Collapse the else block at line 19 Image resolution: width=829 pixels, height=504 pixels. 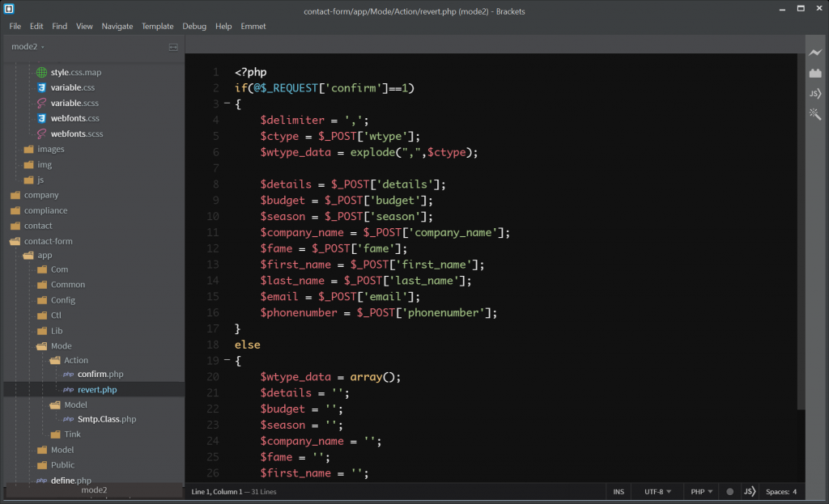coord(227,361)
